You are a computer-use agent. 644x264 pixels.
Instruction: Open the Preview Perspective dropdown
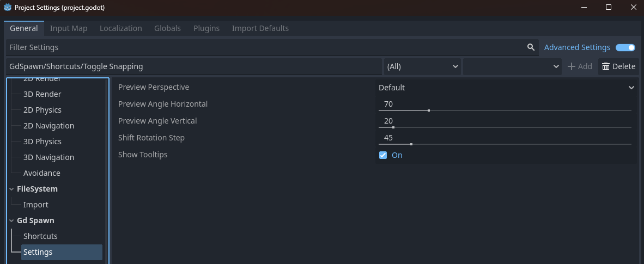[x=506, y=88]
